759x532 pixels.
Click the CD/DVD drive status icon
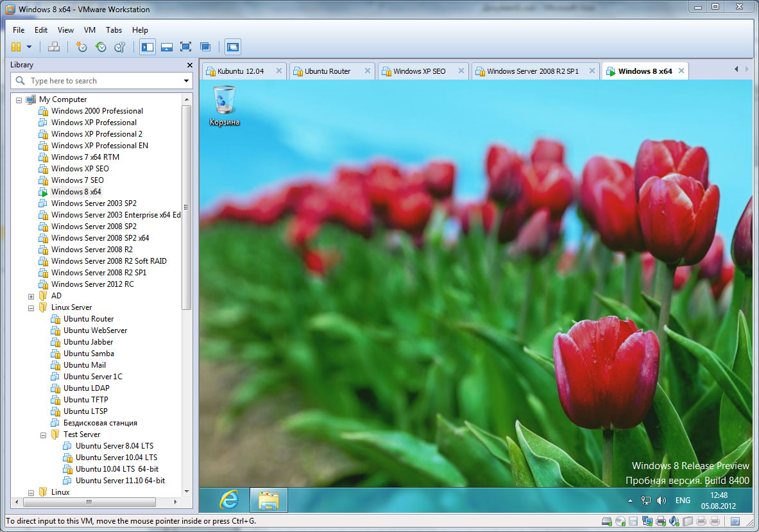(620, 521)
